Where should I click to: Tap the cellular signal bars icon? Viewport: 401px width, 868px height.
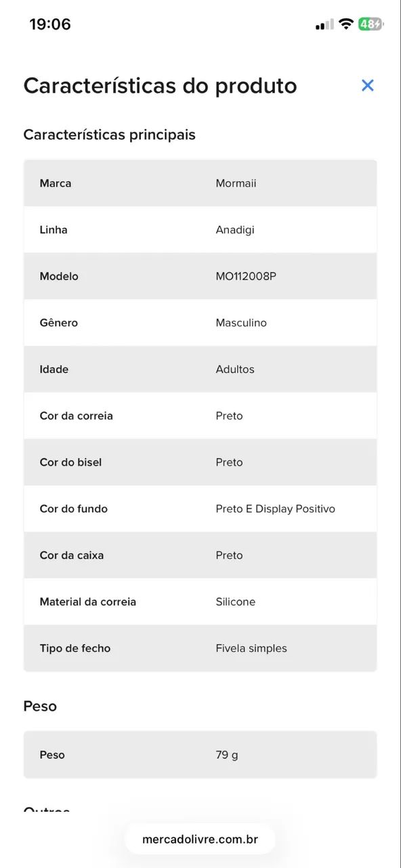tap(324, 25)
